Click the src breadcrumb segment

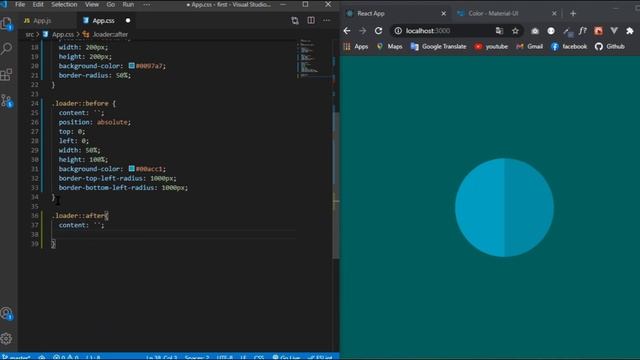29,35
